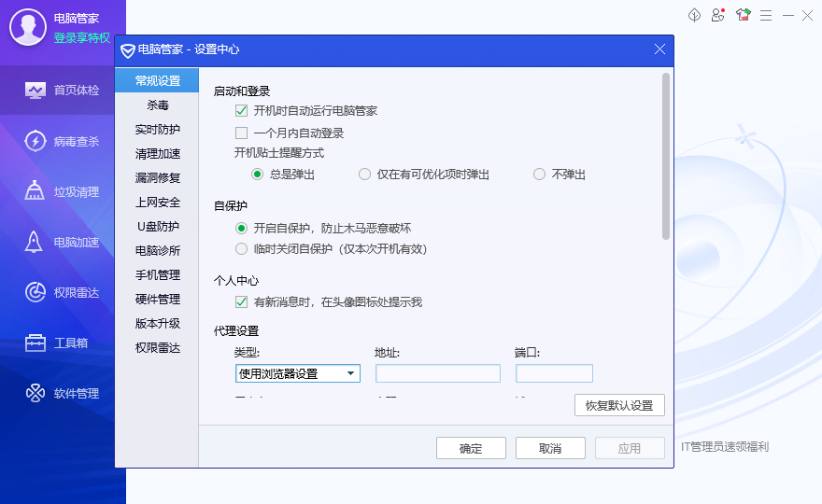Switch to 杀毒 settings tab
This screenshot has height=504, width=822.
point(157,105)
